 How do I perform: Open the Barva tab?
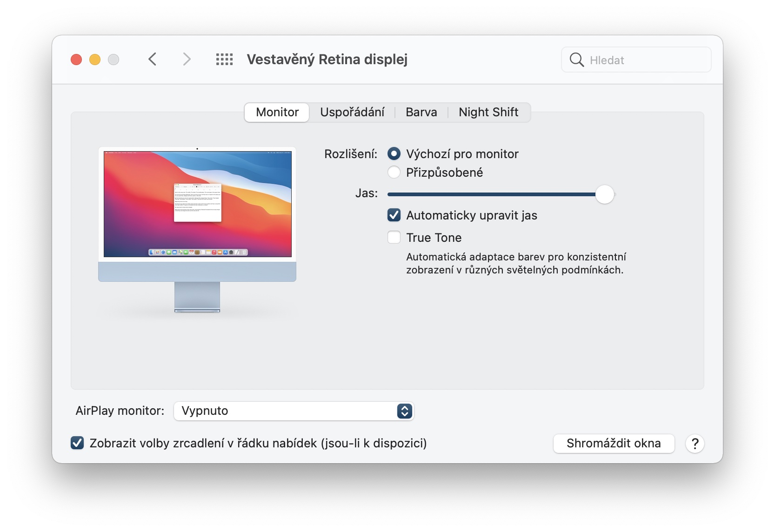click(x=421, y=112)
